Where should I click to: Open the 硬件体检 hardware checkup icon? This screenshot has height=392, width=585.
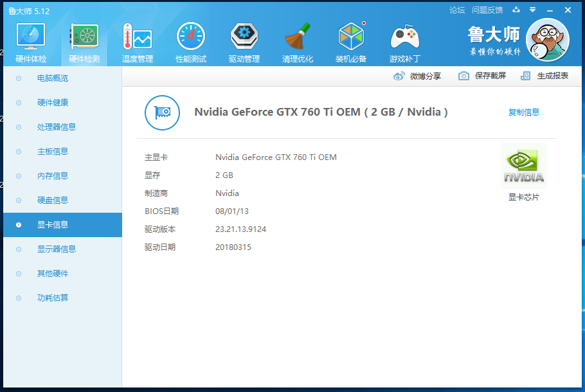tap(31, 36)
